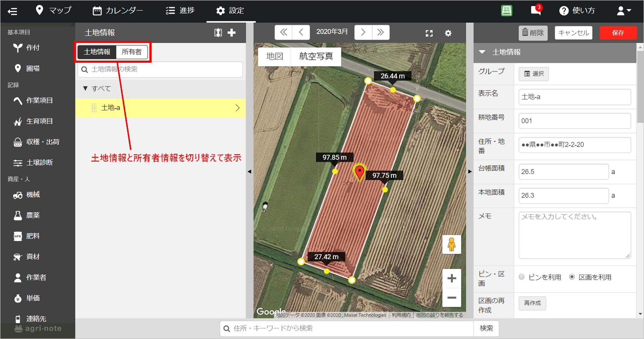Click the map split view icon
Screen dimensions: 644x339
[218, 33]
